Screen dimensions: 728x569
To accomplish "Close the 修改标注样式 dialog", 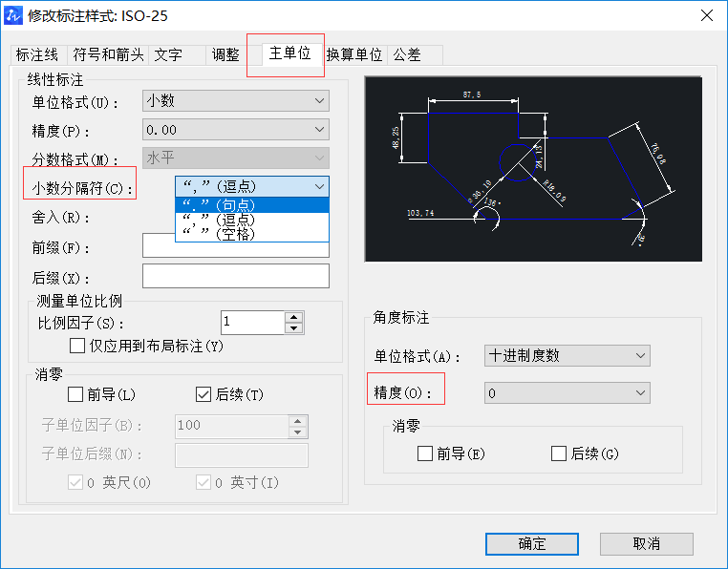I will pos(706,15).
